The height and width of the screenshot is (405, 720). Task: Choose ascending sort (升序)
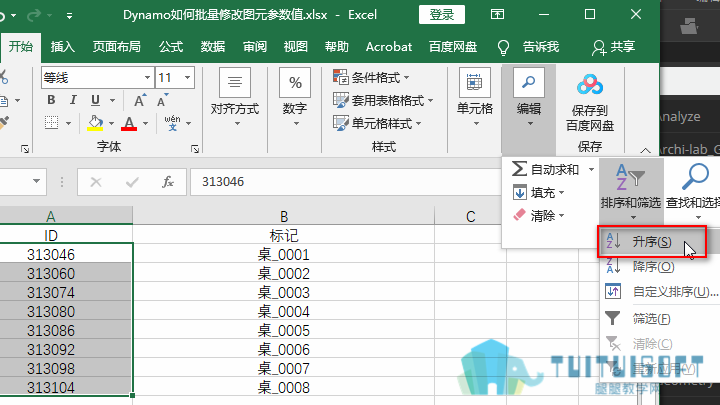pos(652,242)
